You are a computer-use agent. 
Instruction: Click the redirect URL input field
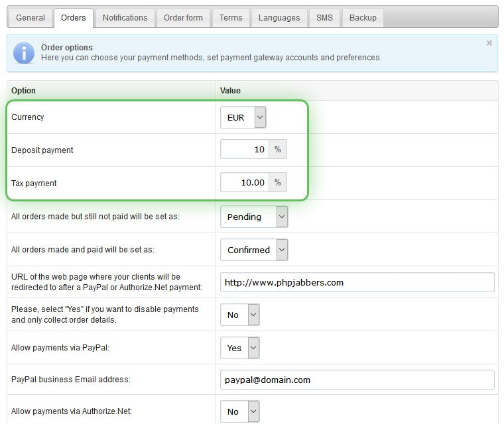(357, 282)
